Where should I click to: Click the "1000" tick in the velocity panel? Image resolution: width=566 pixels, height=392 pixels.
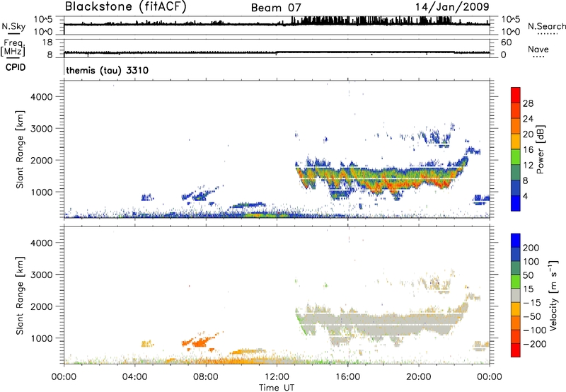42,338
